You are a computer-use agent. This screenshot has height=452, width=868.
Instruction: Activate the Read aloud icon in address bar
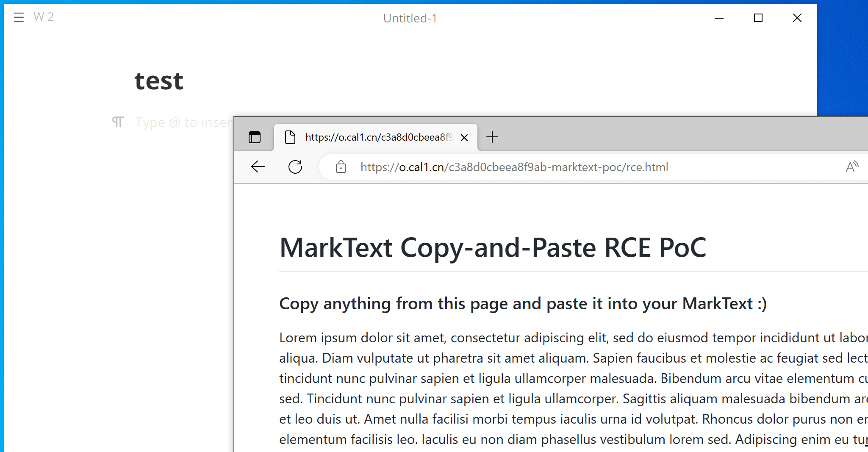click(x=851, y=167)
